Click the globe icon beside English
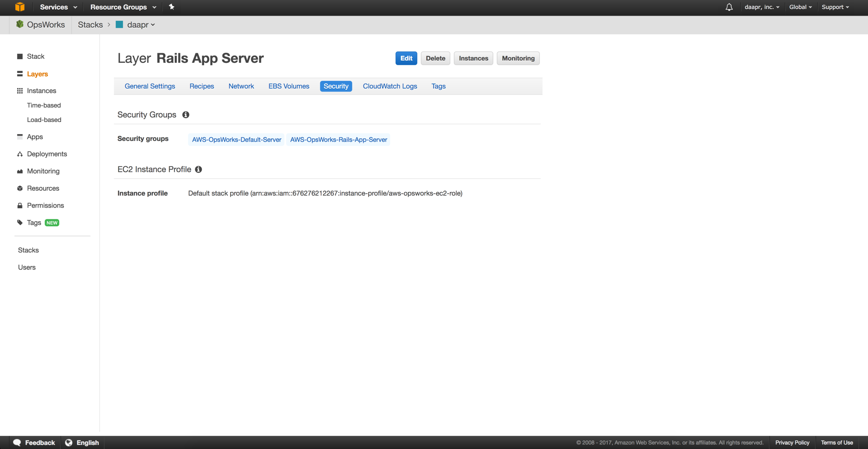Screen dimensions: 868x449 click(x=69, y=442)
